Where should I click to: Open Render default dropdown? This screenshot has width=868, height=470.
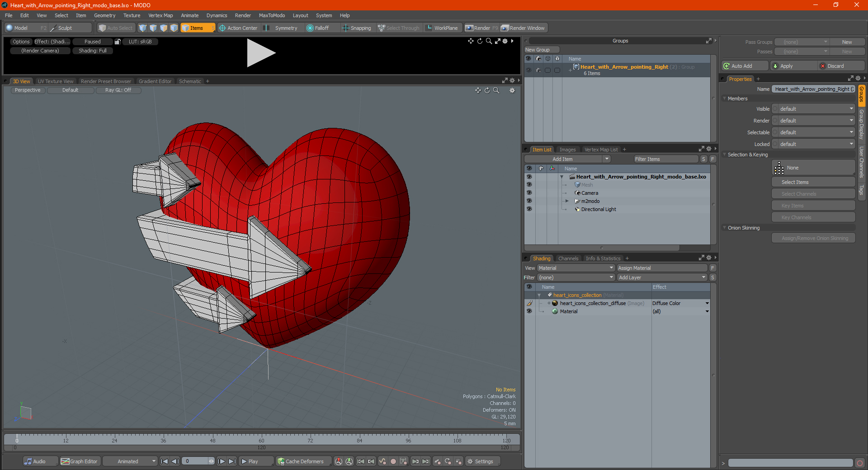[813, 121]
